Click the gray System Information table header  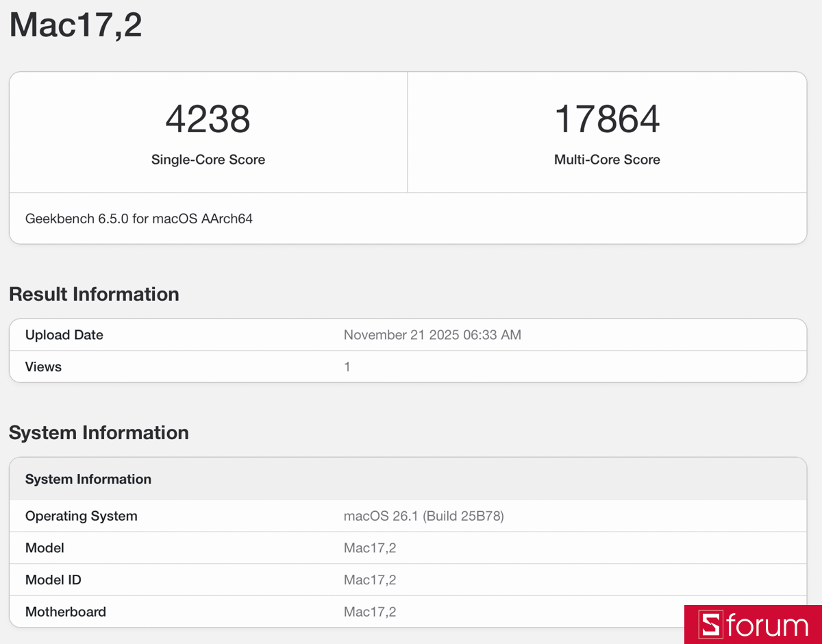(408, 479)
